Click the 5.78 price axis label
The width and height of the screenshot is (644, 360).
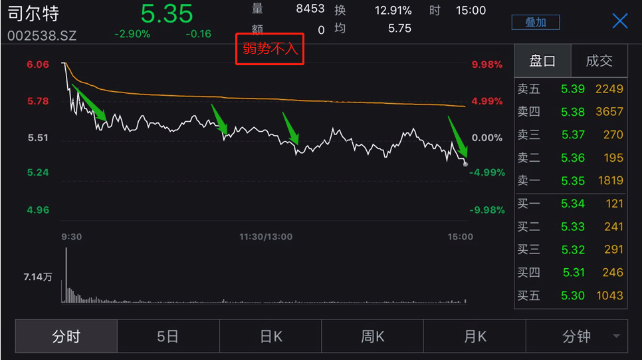tap(38, 101)
